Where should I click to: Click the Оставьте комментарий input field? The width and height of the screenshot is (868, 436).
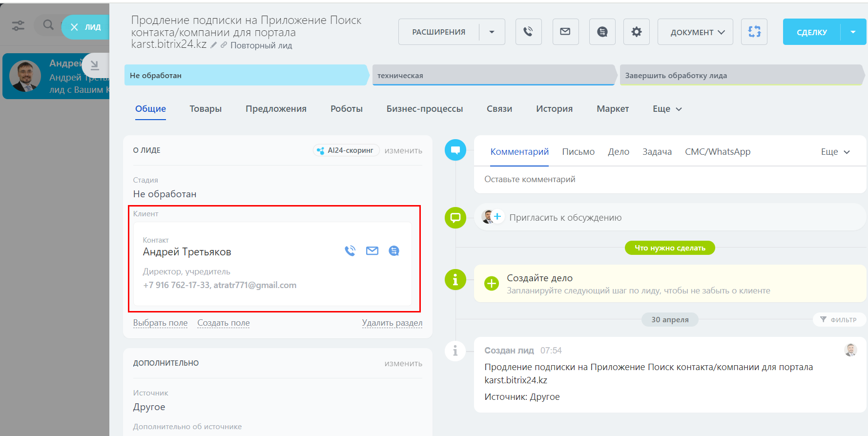(x=669, y=180)
